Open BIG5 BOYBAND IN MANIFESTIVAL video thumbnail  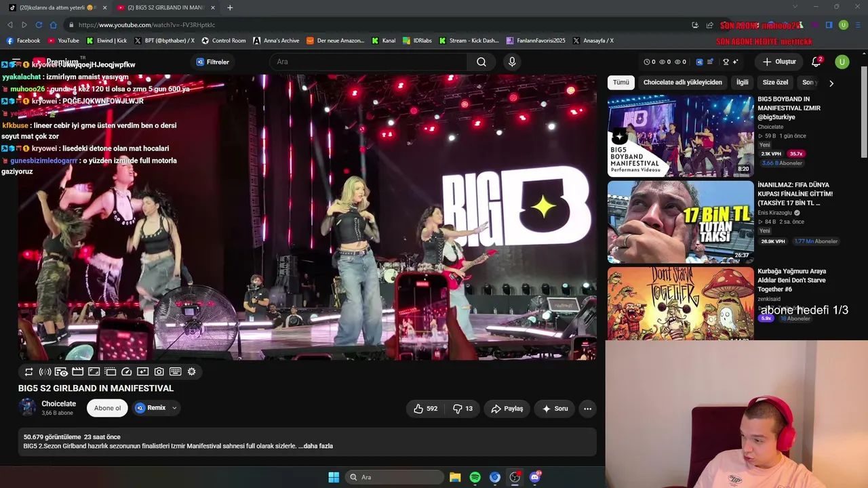coord(680,136)
